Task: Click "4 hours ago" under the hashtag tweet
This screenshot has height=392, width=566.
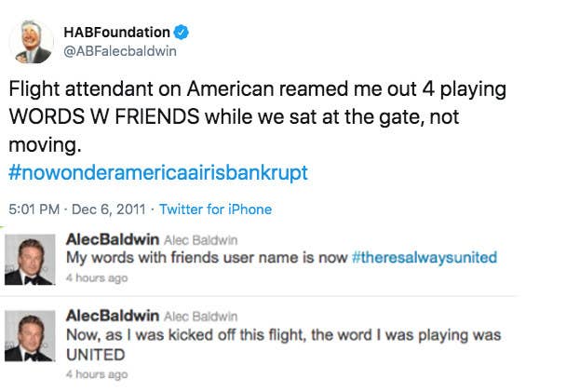Action: (97, 277)
